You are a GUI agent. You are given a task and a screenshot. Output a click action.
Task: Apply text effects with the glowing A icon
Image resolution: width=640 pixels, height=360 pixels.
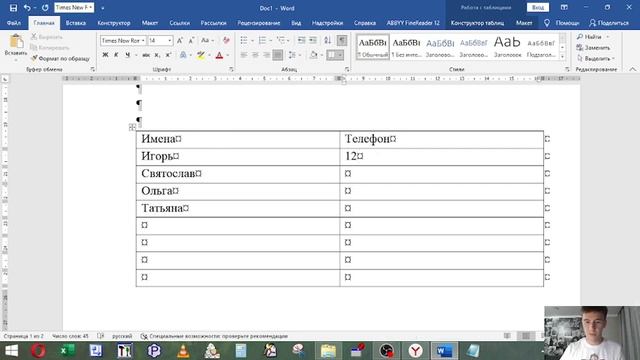click(x=183, y=55)
